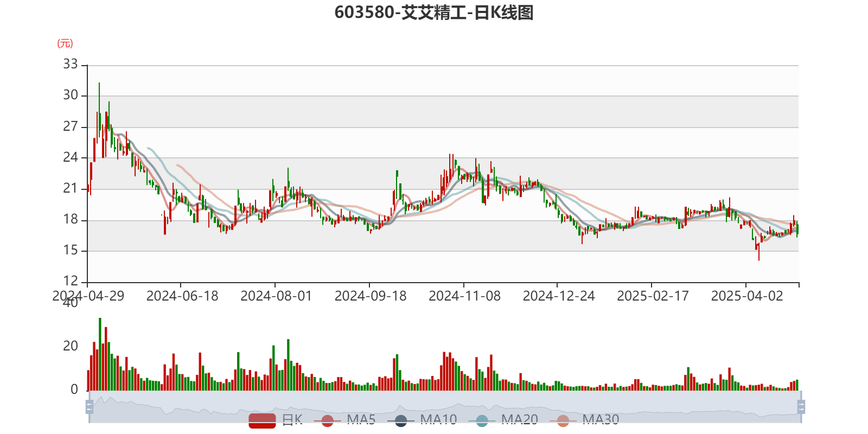This screenshot has height=434, width=868.
Task: Toggle the 日K candlestick legend swatch
Action: pyautogui.click(x=262, y=420)
